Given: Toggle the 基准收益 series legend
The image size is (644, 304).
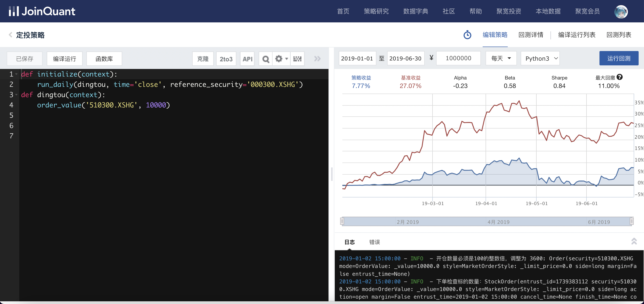Looking at the screenshot, I should (411, 78).
